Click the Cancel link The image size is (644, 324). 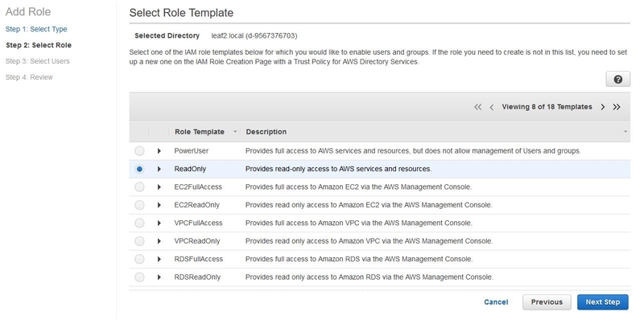(x=496, y=302)
